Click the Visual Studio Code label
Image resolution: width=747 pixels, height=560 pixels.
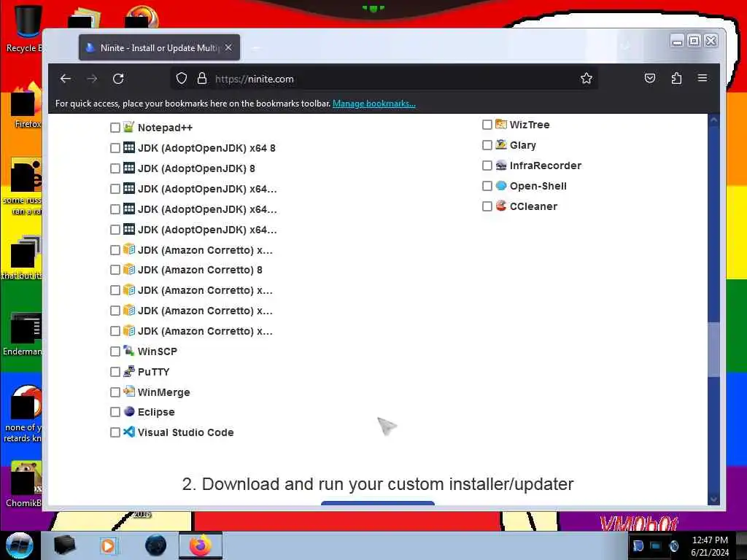(x=186, y=432)
